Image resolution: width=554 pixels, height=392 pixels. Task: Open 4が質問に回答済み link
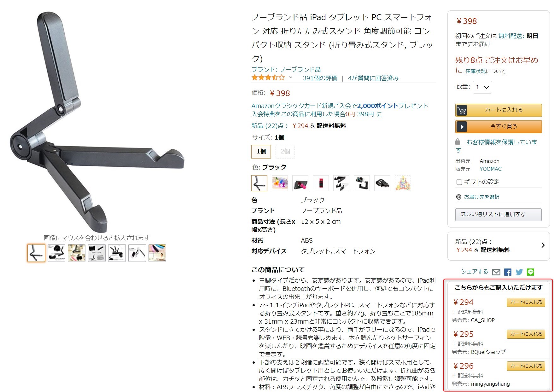tap(373, 78)
